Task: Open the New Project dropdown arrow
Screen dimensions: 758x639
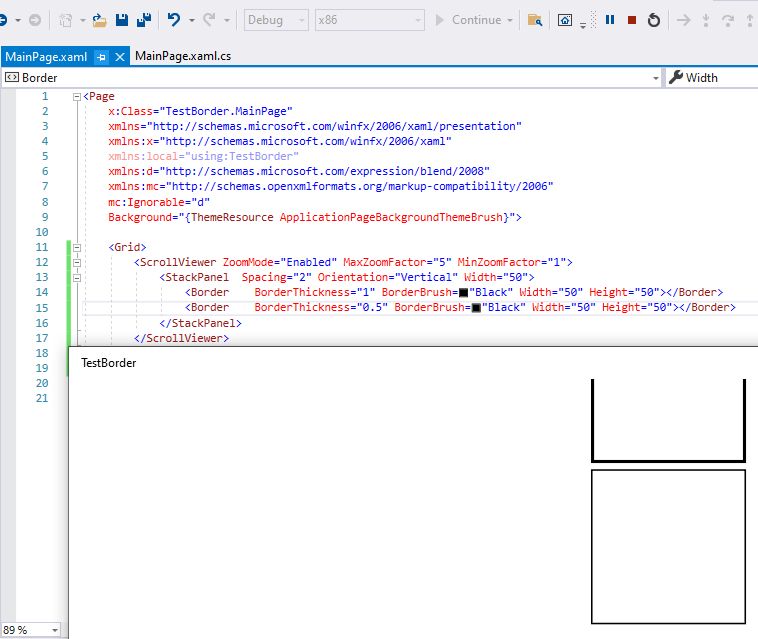Action: pos(83,20)
